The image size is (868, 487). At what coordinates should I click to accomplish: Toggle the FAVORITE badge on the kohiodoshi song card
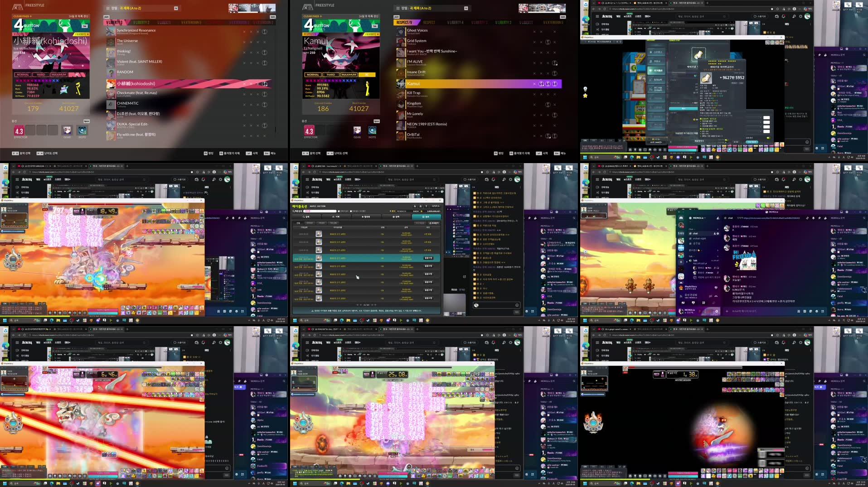tap(82, 34)
